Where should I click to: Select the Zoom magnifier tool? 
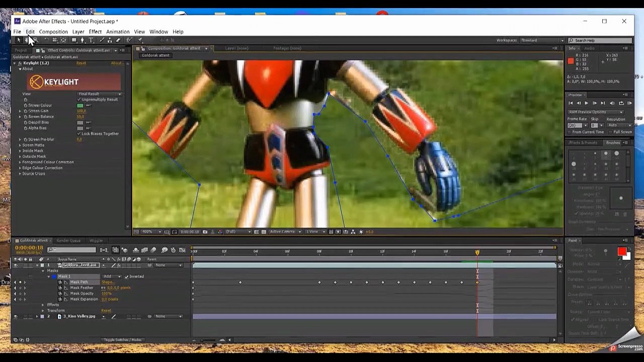point(36,40)
